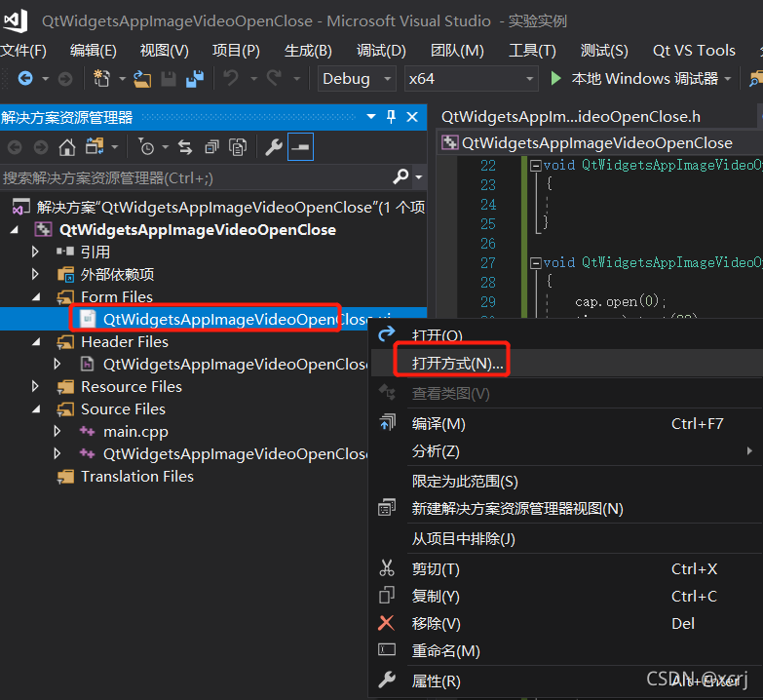This screenshot has height=700, width=763.
Task: Open the debugger target dropdown arrow
Action: point(728,78)
